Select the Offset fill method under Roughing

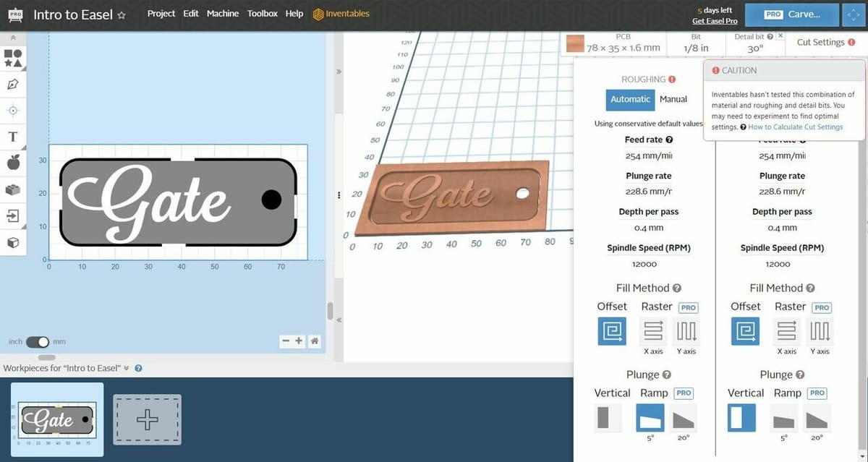tap(612, 332)
